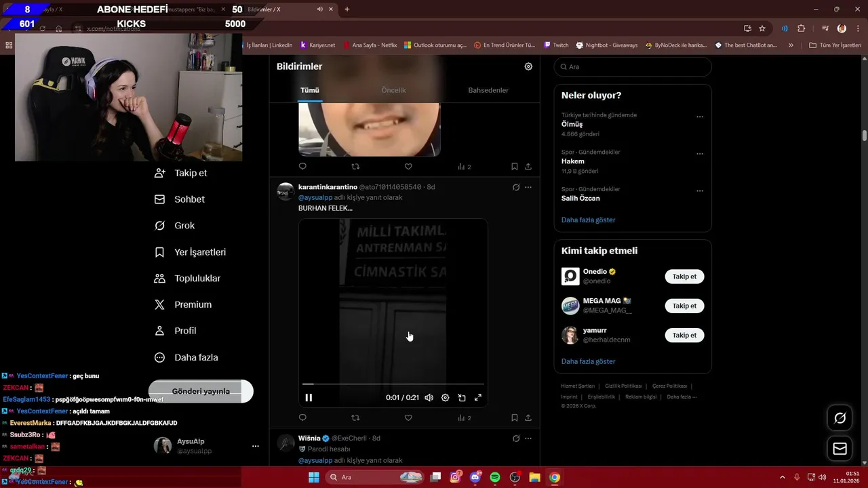Open karantinkarantino's profile avatar
868x488 pixels.
coord(285,192)
